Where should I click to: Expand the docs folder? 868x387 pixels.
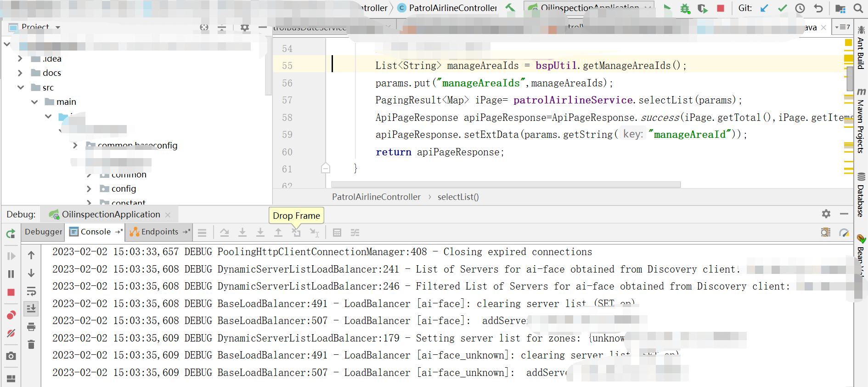click(x=20, y=73)
